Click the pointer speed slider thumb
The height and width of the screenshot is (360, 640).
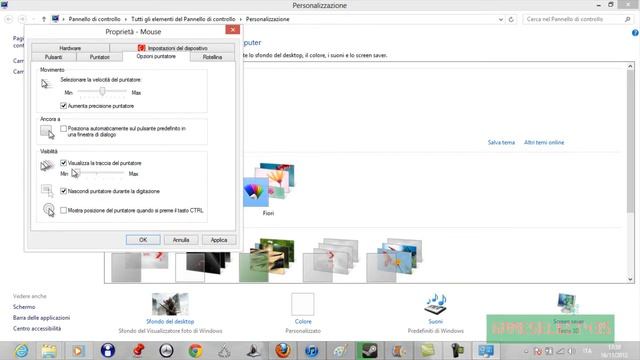tap(102, 91)
